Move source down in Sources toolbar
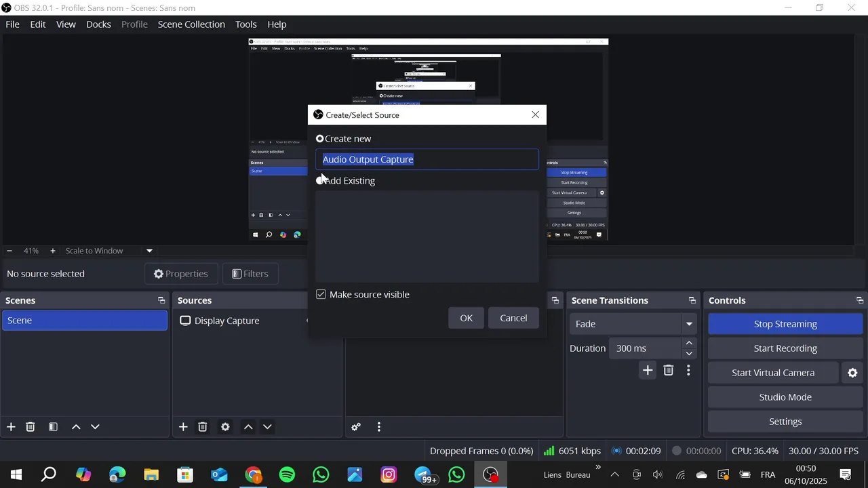868x488 pixels. [x=267, y=427]
